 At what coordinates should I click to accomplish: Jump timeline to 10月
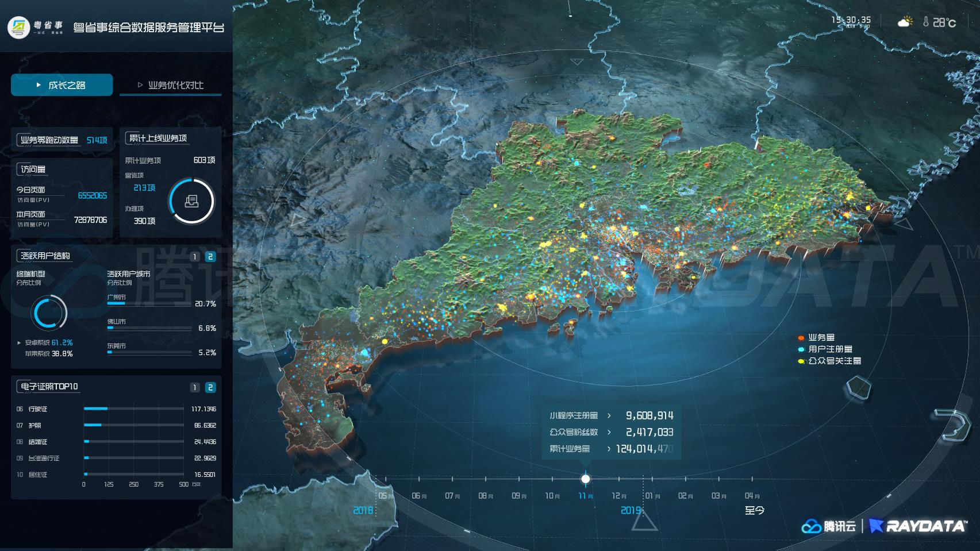point(552,496)
